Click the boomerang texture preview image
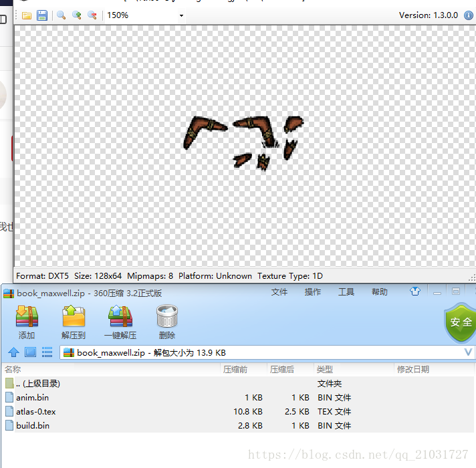The height and width of the screenshot is (468, 476). pyautogui.click(x=243, y=143)
